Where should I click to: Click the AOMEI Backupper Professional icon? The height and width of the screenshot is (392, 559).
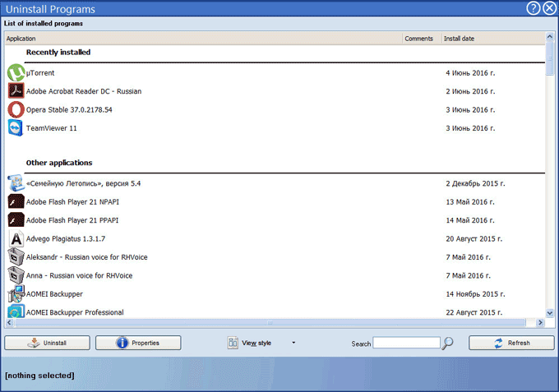pos(16,311)
